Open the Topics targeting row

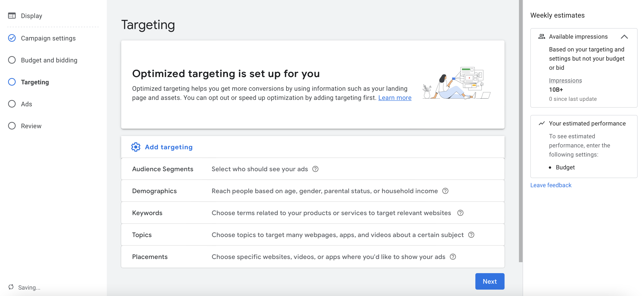pos(313,235)
